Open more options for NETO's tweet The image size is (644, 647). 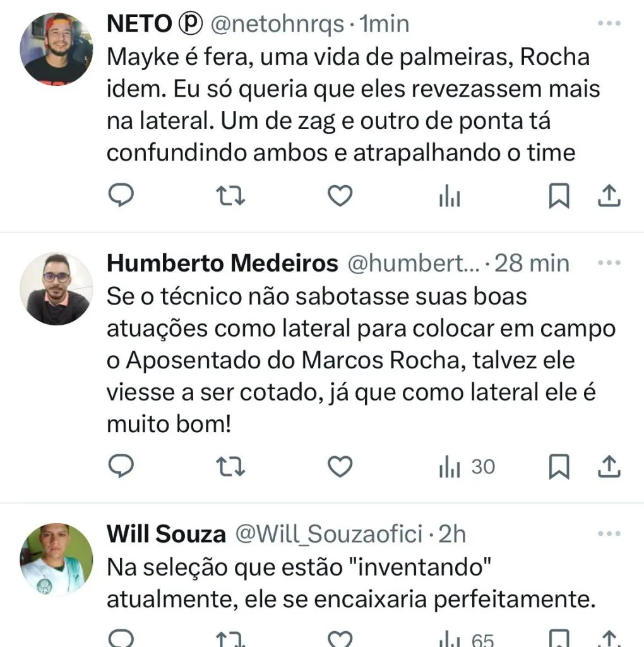tap(609, 23)
